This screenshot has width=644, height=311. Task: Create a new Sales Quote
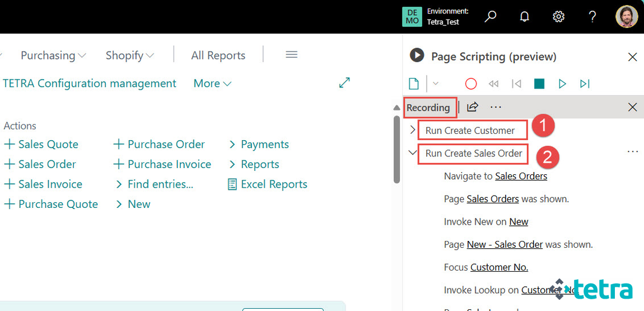[41, 144]
